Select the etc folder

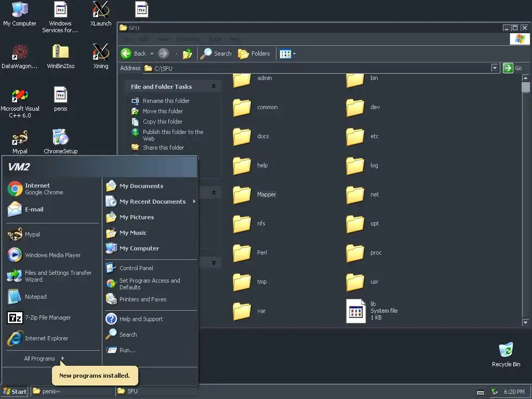[362, 137]
